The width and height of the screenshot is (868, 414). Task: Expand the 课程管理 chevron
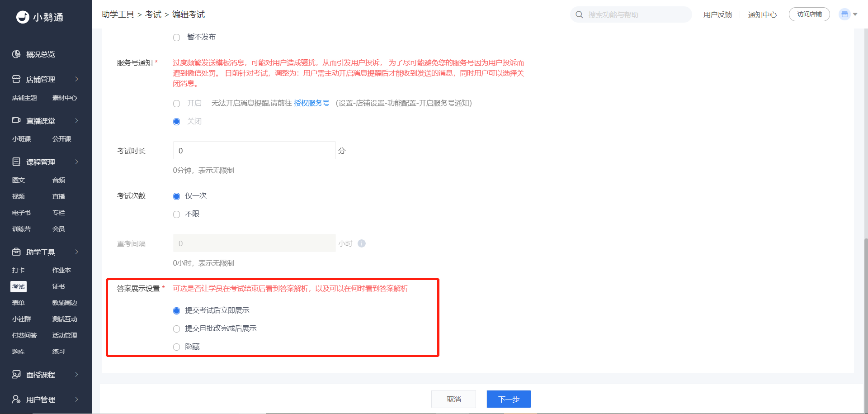(x=77, y=162)
